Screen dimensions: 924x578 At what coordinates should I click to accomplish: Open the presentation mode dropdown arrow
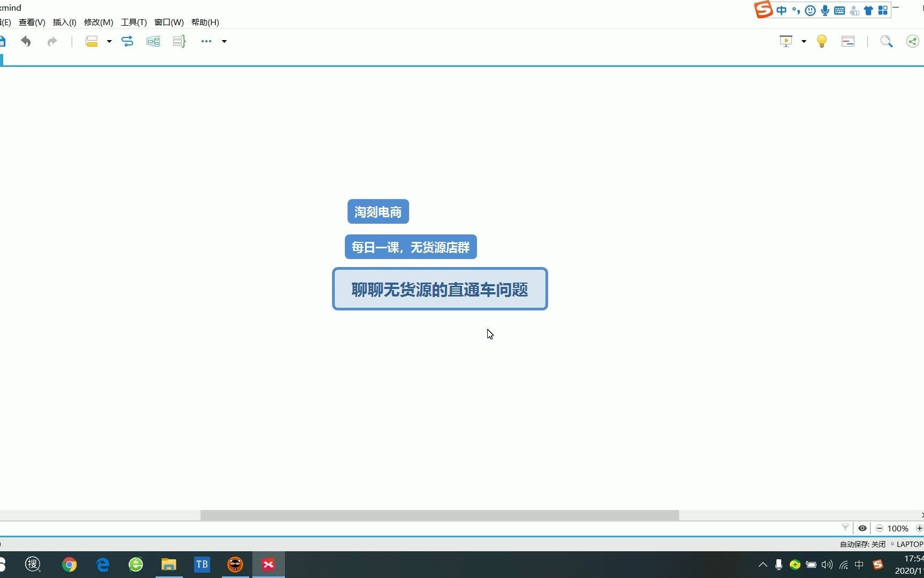click(x=804, y=41)
